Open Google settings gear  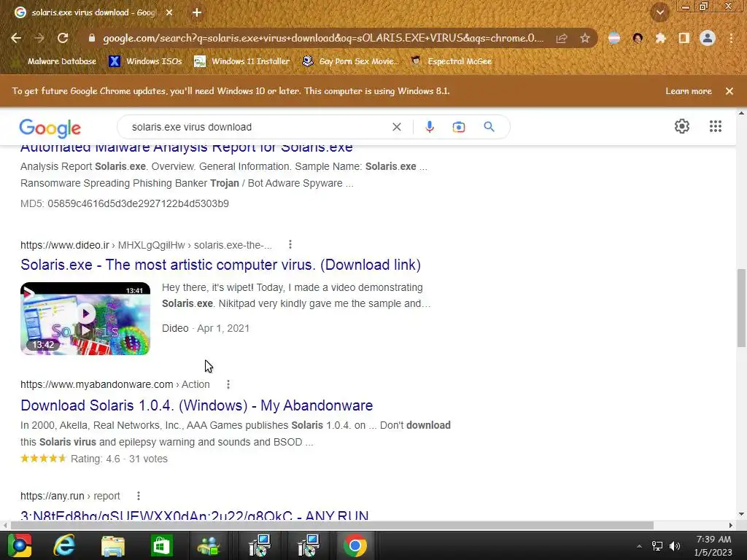[682, 126]
